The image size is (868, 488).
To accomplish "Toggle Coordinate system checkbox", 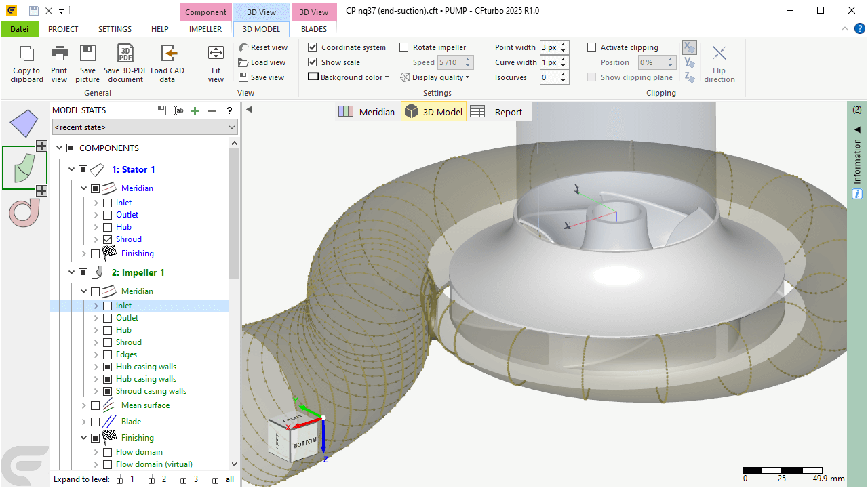I will coord(313,47).
